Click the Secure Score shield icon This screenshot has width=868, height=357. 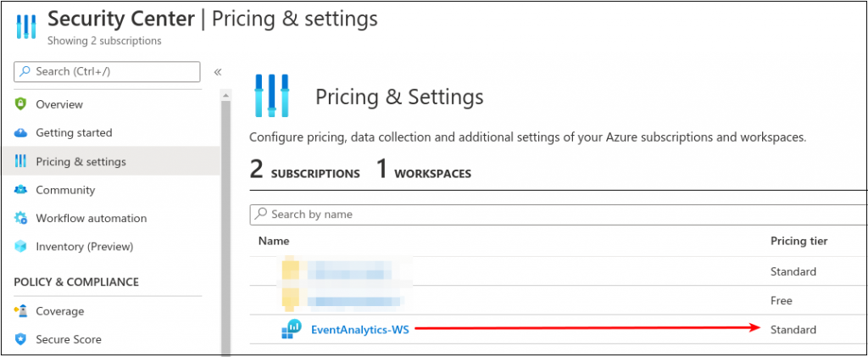click(x=21, y=339)
